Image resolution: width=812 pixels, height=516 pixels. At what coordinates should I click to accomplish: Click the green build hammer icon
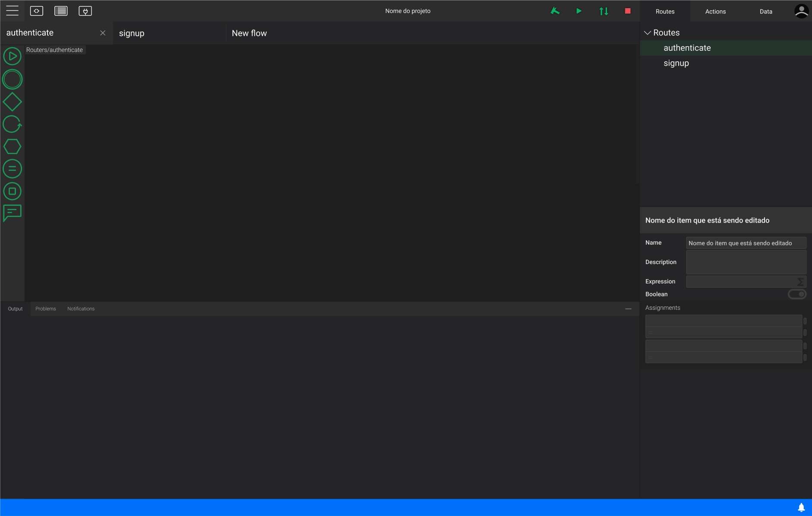(x=555, y=11)
